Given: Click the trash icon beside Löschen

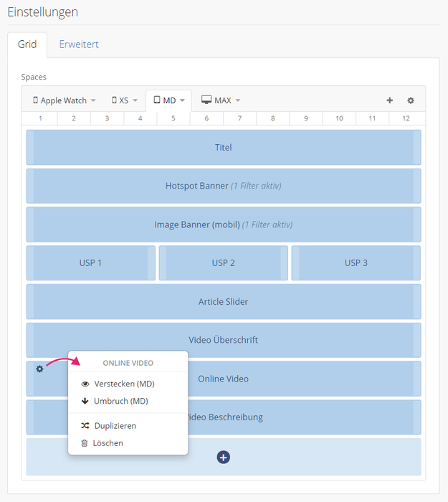Looking at the screenshot, I should [85, 443].
